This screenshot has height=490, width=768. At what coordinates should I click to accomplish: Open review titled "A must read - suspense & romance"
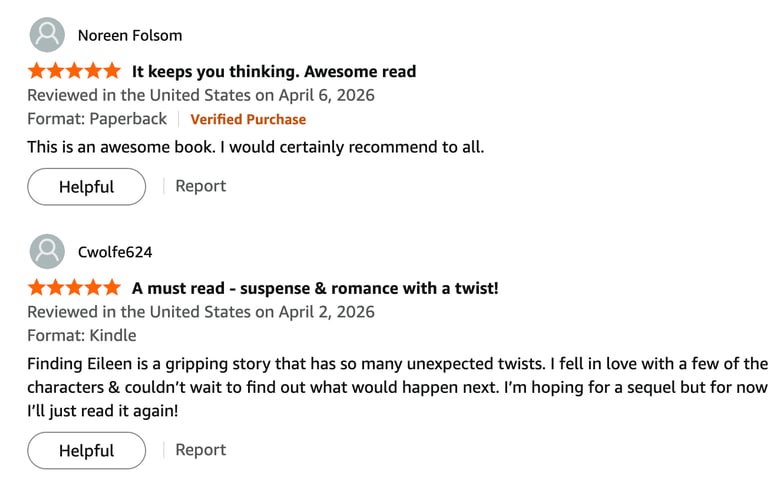[x=315, y=288]
